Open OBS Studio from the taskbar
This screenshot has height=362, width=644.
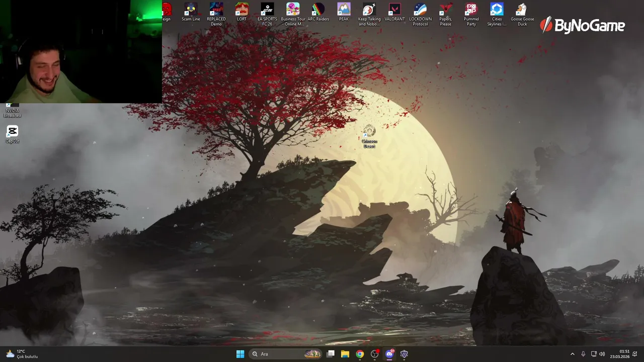pos(375,354)
